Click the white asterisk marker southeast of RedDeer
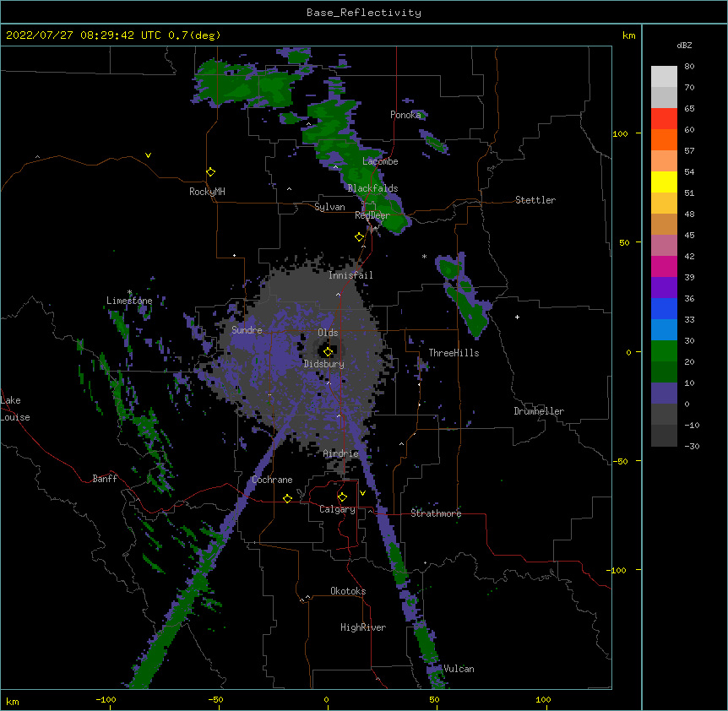Image resolution: width=728 pixels, height=711 pixels. (424, 256)
